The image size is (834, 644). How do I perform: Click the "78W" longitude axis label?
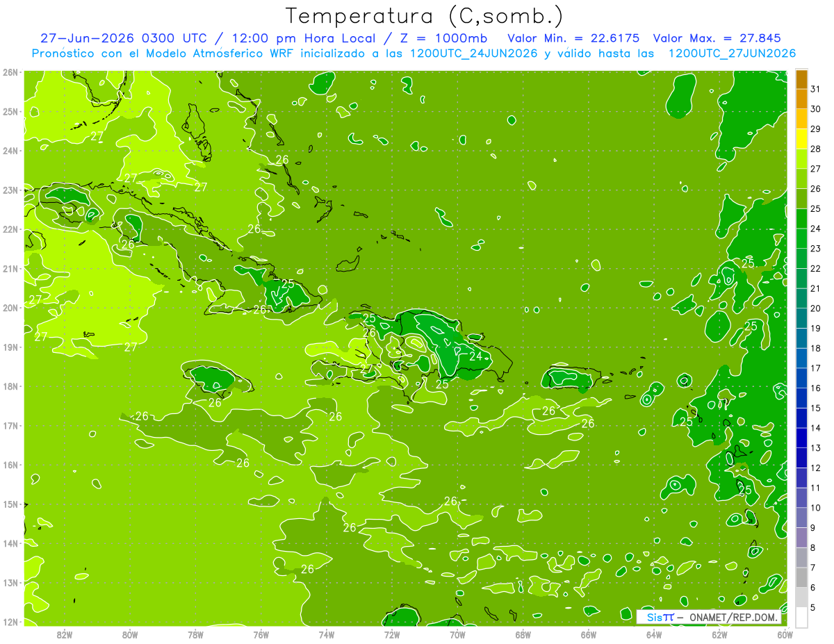pos(195,634)
